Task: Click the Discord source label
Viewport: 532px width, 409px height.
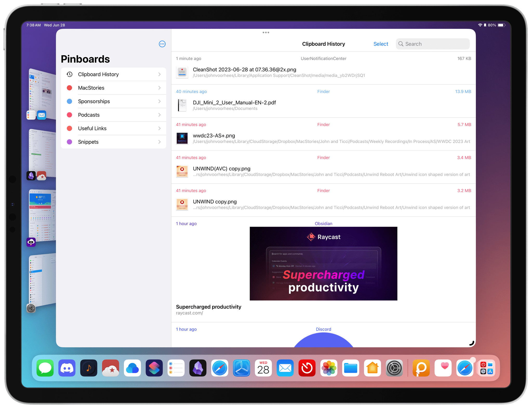Action: coord(323,329)
